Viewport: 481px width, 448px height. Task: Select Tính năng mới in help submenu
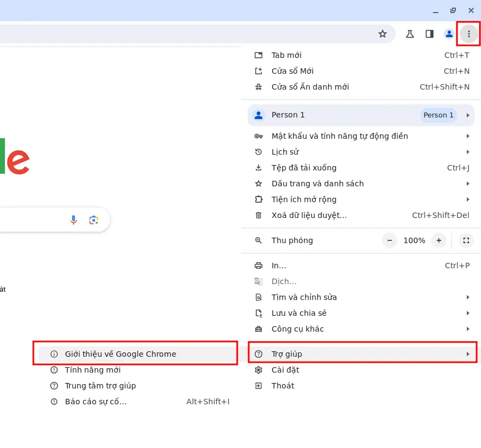(137, 370)
